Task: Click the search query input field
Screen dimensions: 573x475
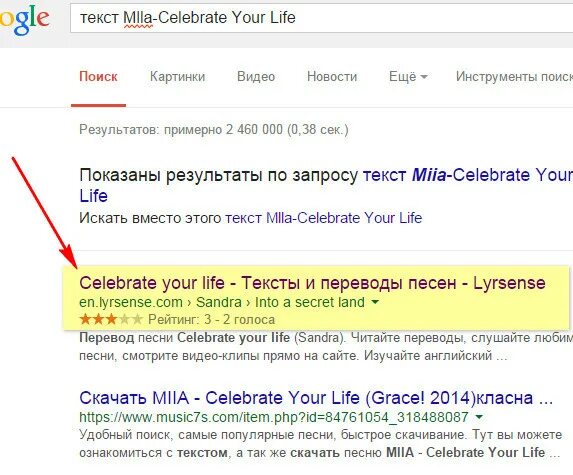Action: pyautogui.click(x=322, y=18)
